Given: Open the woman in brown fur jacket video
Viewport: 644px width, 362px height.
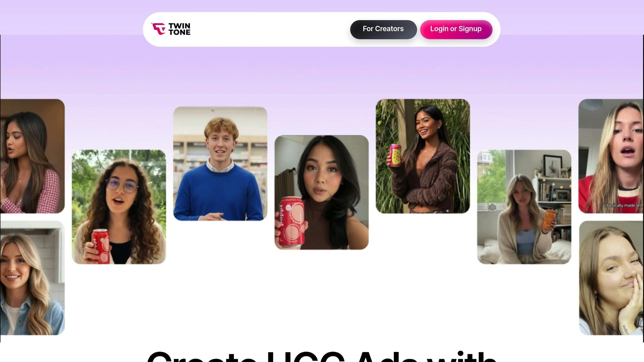Looking at the screenshot, I should [423, 156].
